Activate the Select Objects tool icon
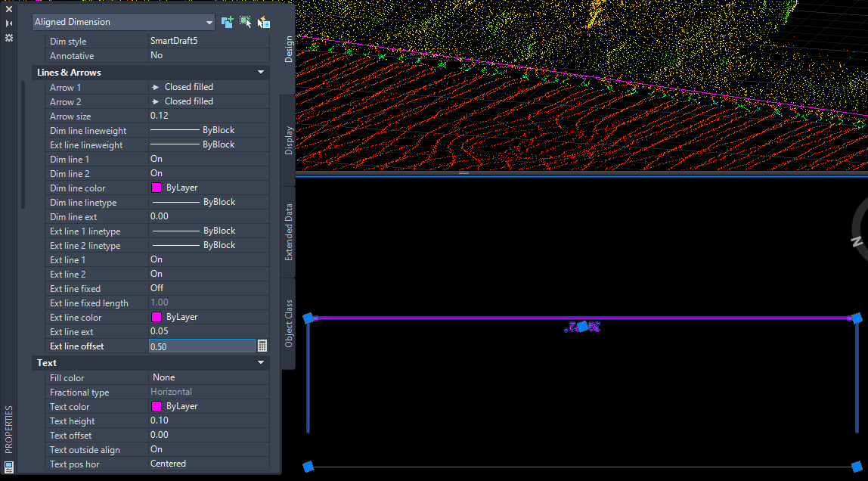The width and height of the screenshot is (868, 481). [245, 22]
